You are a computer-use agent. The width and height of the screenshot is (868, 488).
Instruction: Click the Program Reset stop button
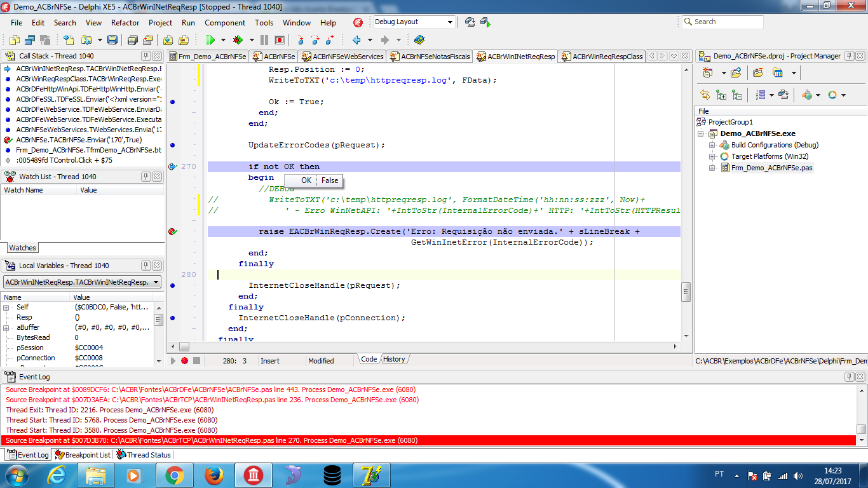tap(279, 40)
